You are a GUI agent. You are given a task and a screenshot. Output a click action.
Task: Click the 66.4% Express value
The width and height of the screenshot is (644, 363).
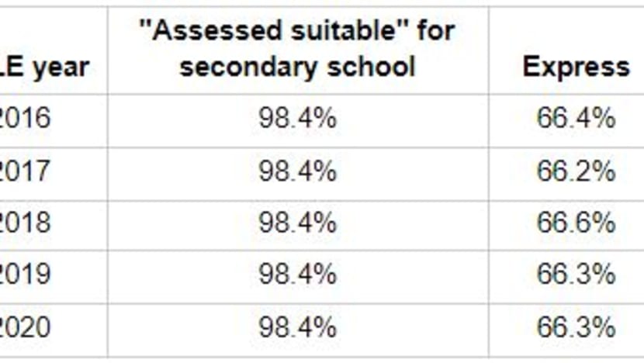[x=576, y=118]
